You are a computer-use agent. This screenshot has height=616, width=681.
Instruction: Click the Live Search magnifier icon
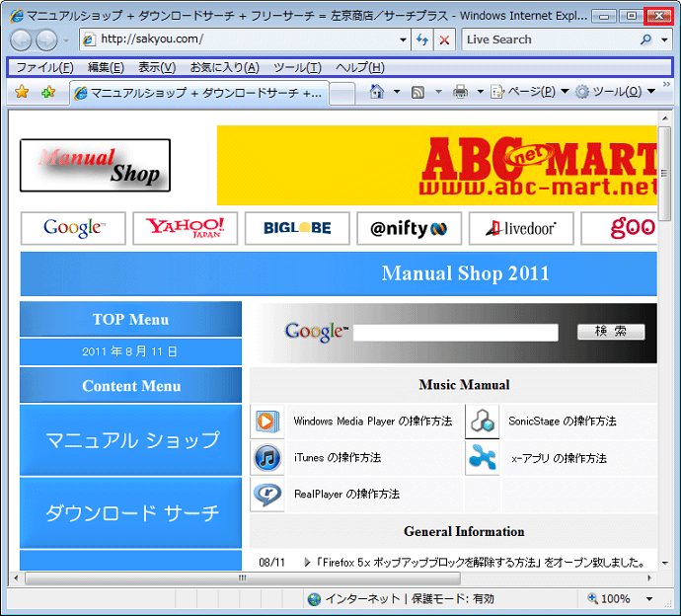(x=645, y=39)
